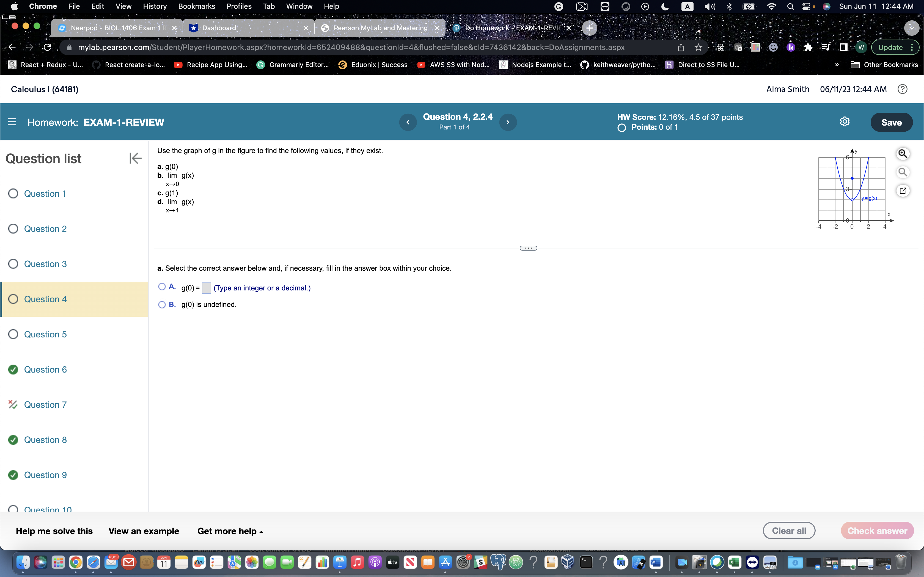Open the Bookmarks menu
The image size is (924, 577).
[197, 6]
